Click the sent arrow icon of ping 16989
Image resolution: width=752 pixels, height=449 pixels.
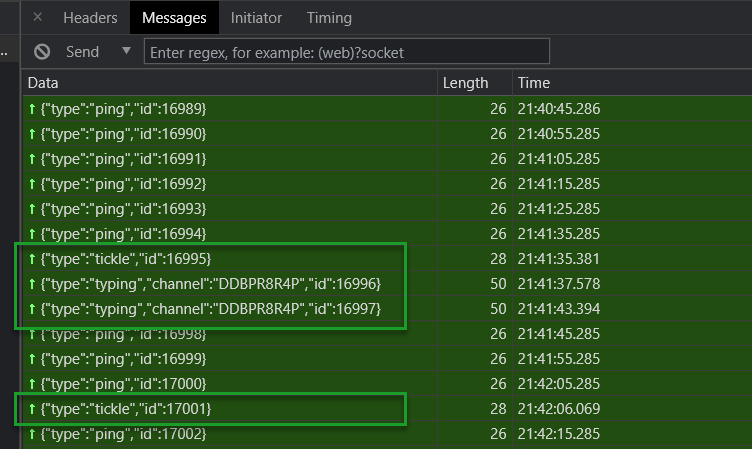click(32, 109)
